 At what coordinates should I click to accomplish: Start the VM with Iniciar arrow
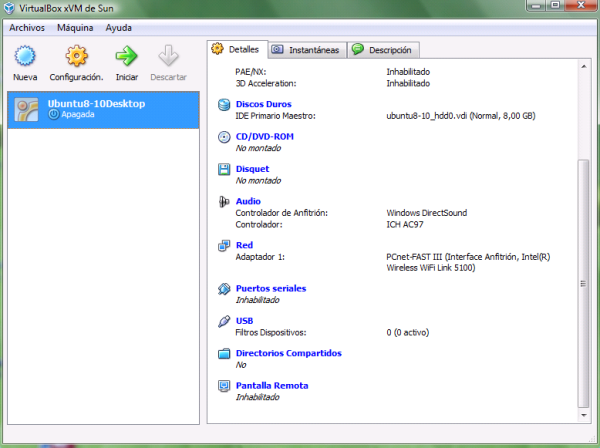pos(126,56)
